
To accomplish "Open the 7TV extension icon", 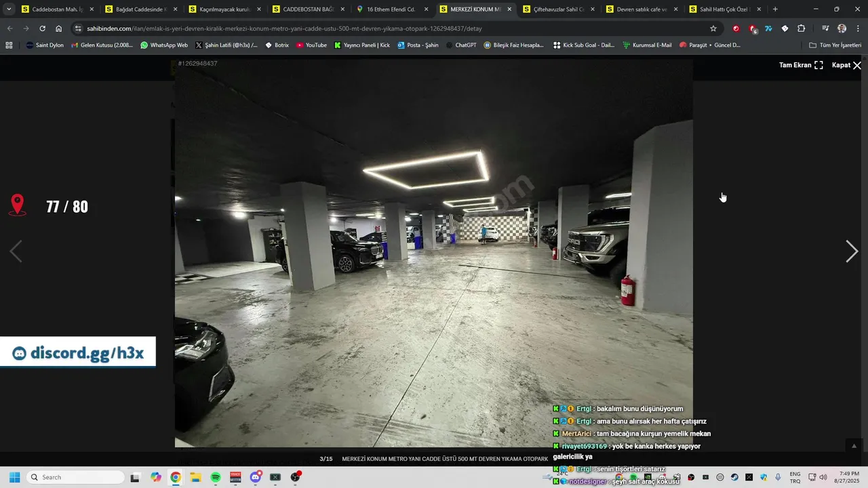I will point(768,28).
